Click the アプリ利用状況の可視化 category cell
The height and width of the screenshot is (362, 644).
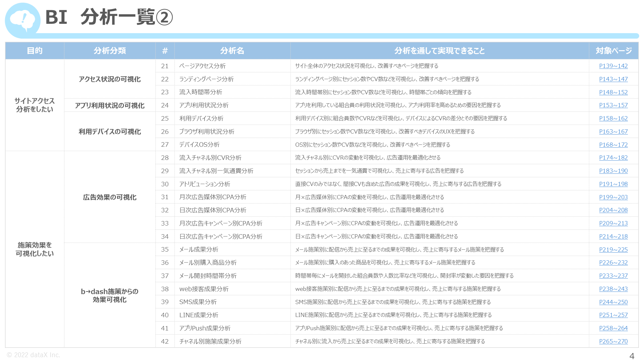[x=110, y=105]
